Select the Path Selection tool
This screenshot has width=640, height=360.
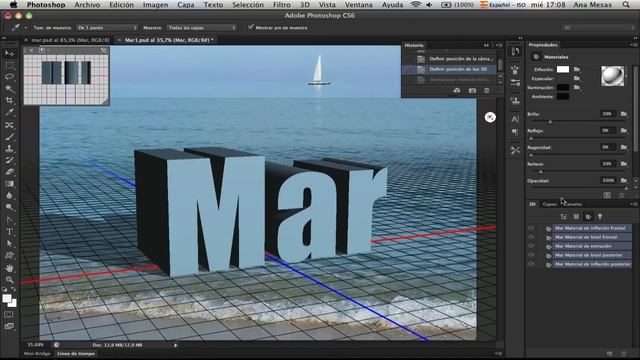pyautogui.click(x=9, y=244)
